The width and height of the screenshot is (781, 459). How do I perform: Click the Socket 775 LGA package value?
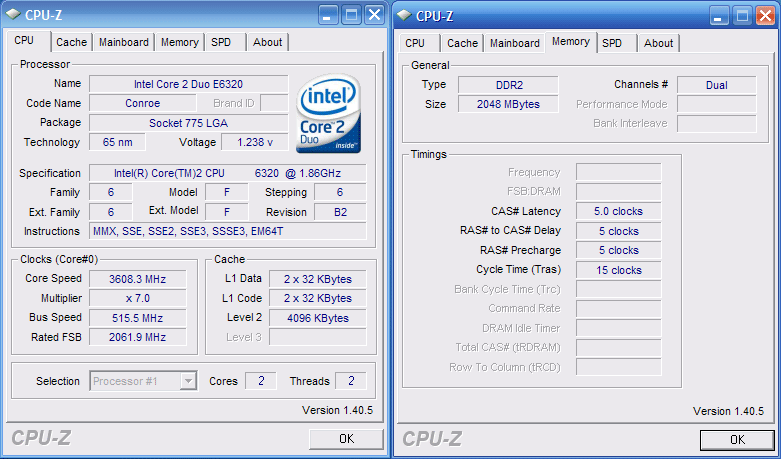(188, 123)
